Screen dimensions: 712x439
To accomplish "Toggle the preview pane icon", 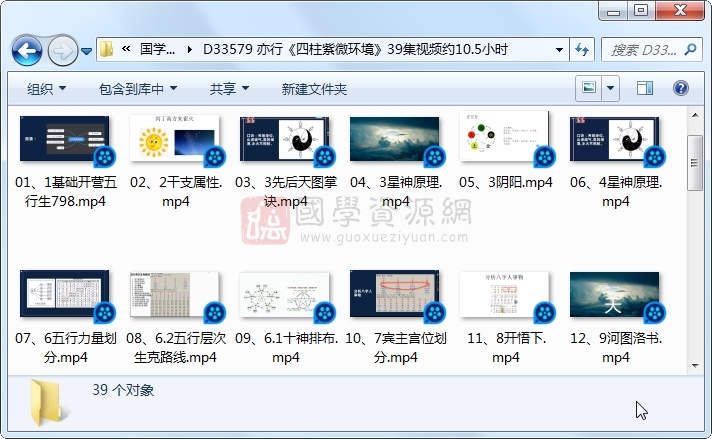I will tap(645, 88).
